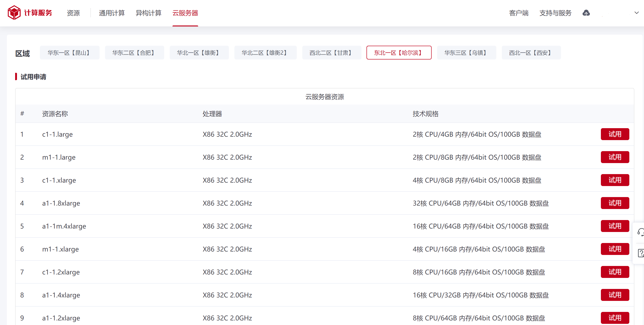Open the 客户端 link

pyautogui.click(x=519, y=13)
